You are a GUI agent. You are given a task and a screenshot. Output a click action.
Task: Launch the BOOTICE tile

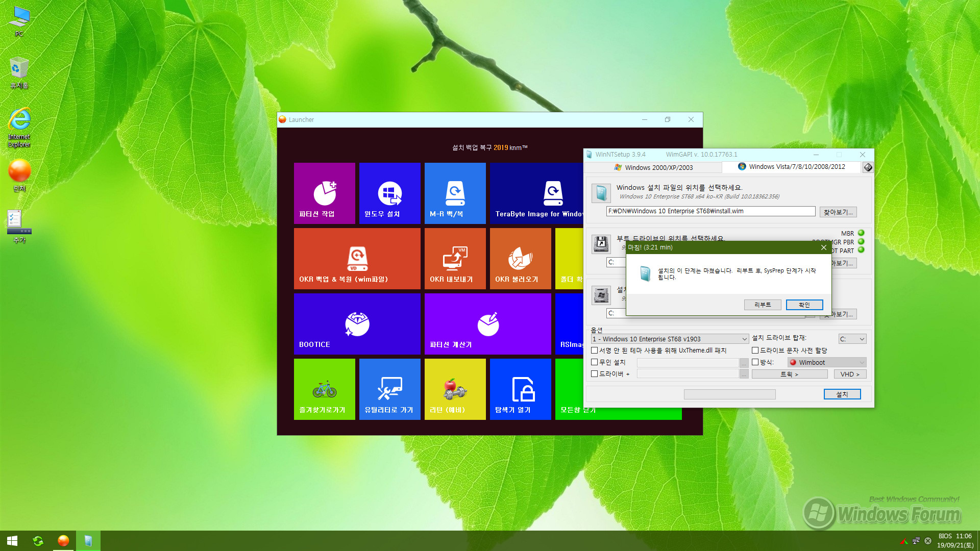tap(357, 324)
